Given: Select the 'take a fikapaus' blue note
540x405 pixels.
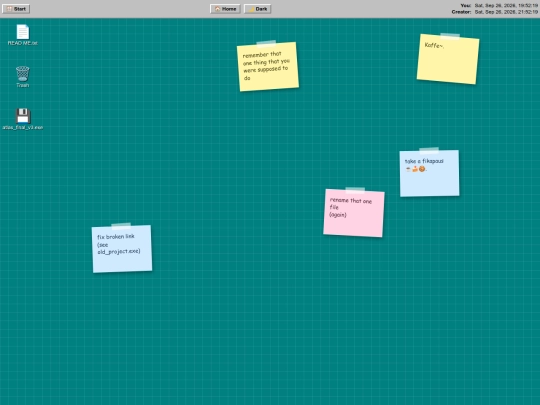Looking at the screenshot, I should (x=429, y=173).
